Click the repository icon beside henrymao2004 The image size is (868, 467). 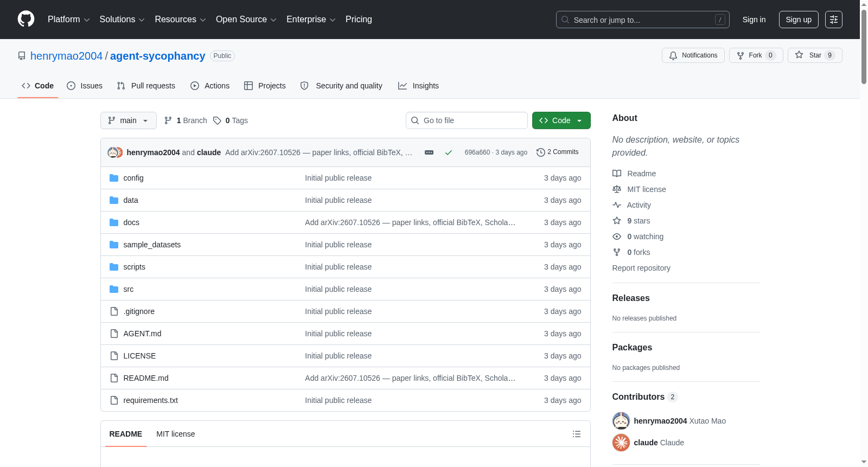click(x=22, y=56)
